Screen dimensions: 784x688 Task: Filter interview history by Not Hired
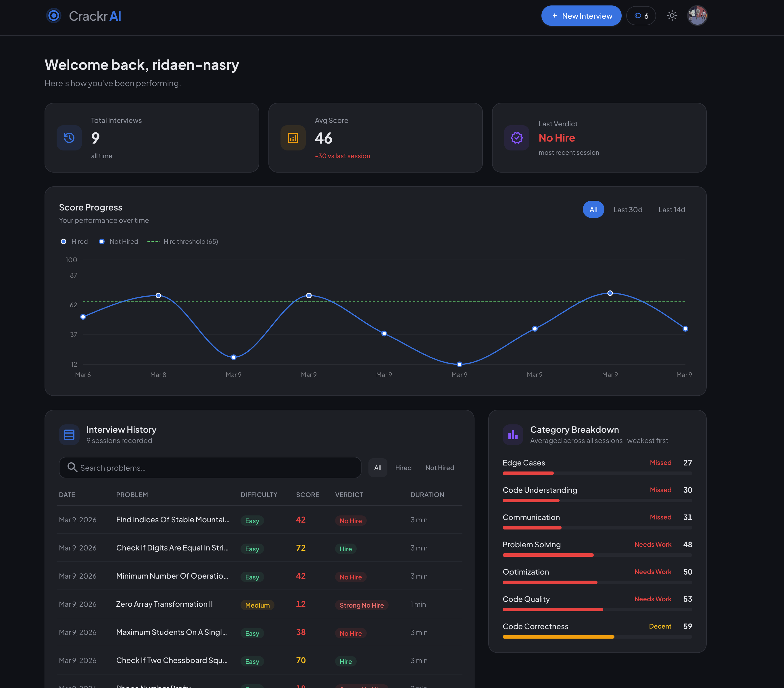pos(439,467)
